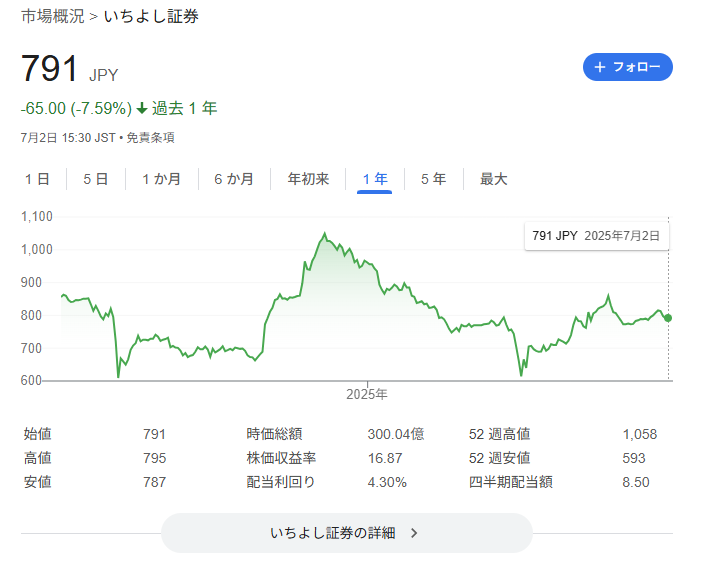Click the 始値 label
The height and width of the screenshot is (562, 720).
37,434
